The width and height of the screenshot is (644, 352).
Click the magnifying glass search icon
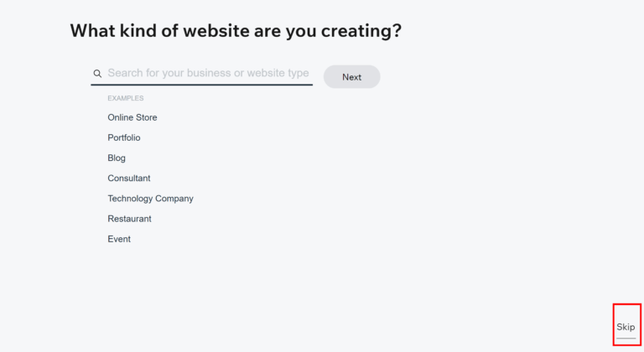(x=97, y=74)
